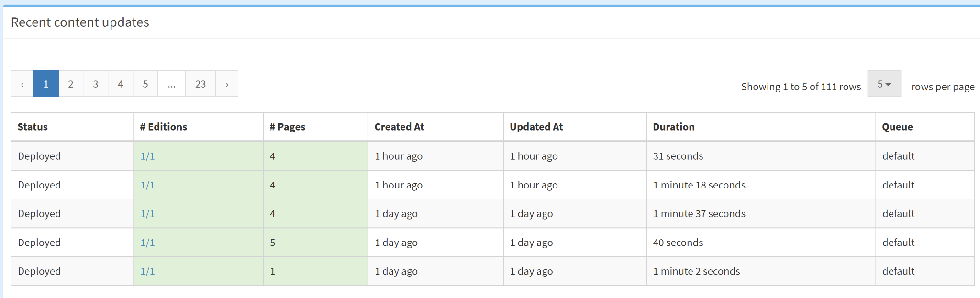980x298 pixels.
Task: Select page 1 in pagination
Action: pyautogui.click(x=46, y=84)
